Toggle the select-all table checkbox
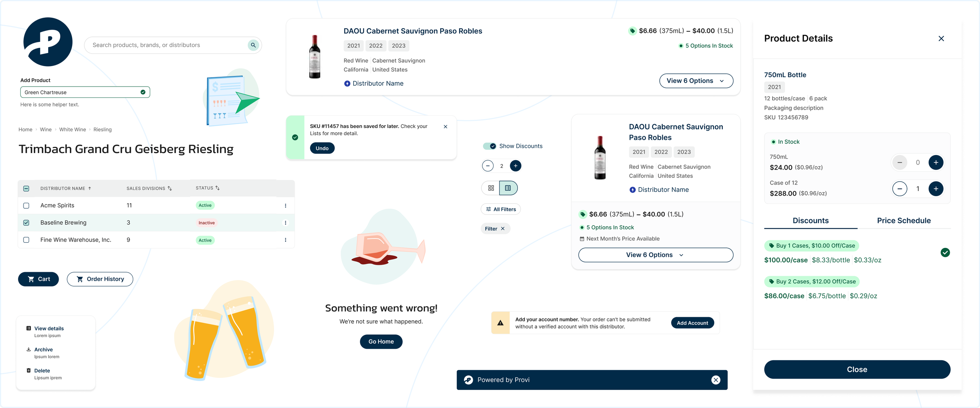Screen dimensions: 980x408 (x=26, y=189)
